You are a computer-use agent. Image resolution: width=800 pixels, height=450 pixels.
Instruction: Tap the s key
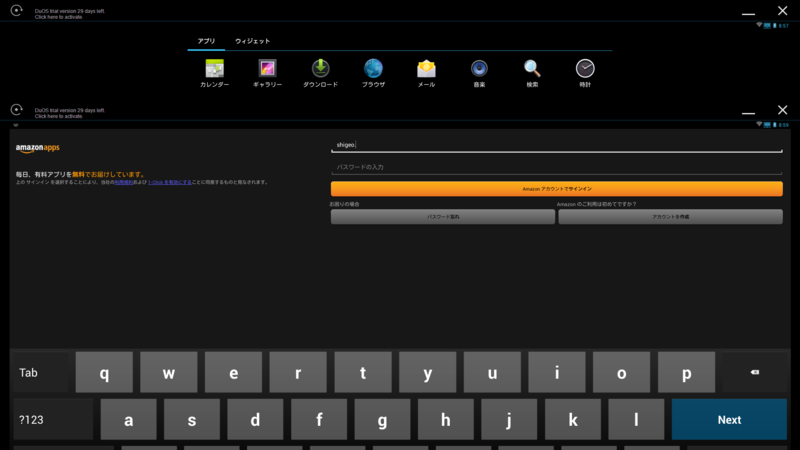pyautogui.click(x=192, y=419)
